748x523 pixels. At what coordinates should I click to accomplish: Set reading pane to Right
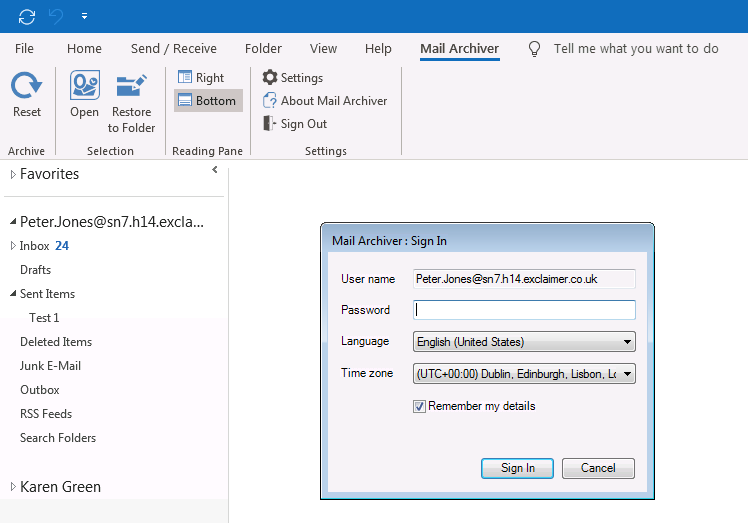(x=201, y=77)
